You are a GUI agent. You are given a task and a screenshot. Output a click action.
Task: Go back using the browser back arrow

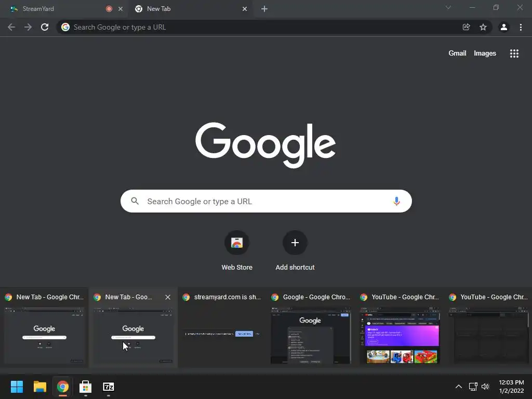click(x=11, y=27)
